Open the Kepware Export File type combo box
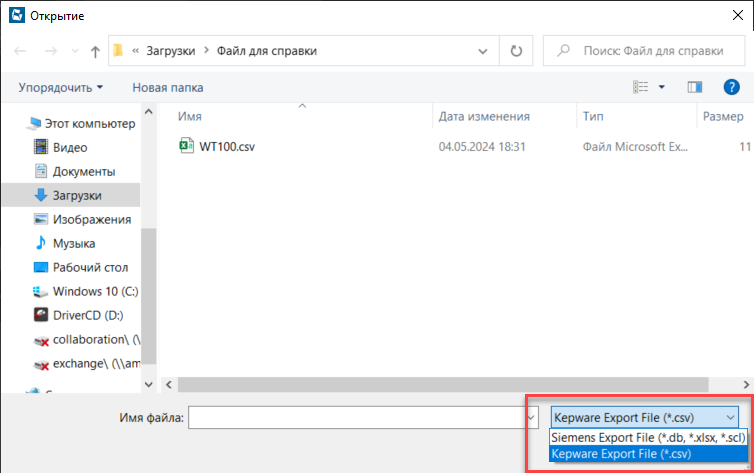 (644, 418)
